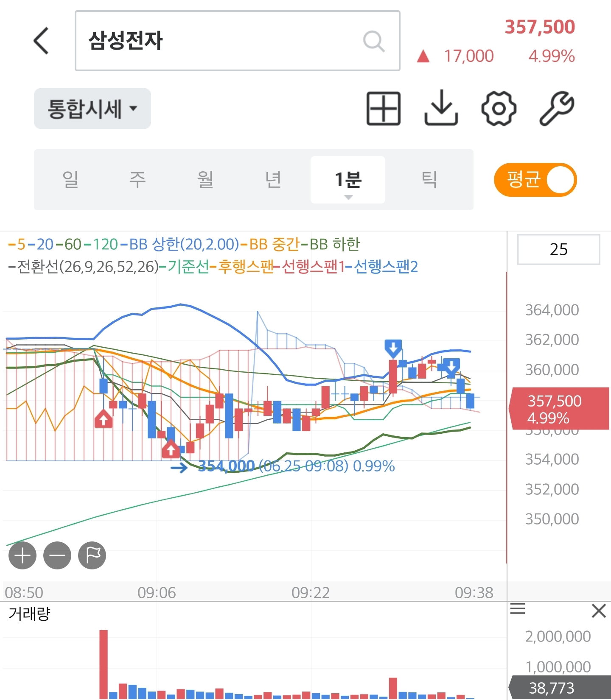This screenshot has height=700, width=611.
Task: Zoom in chart with plus icon
Action: click(22, 555)
